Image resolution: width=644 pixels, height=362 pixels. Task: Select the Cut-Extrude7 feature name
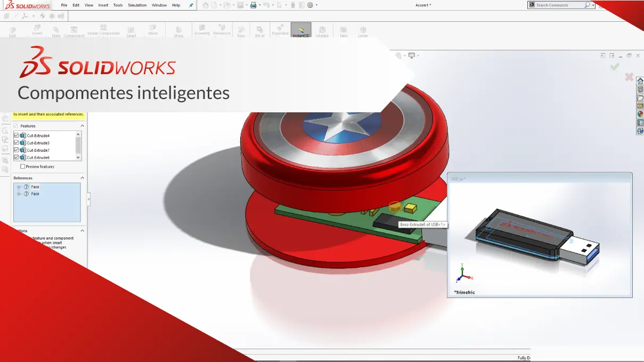[x=38, y=150]
